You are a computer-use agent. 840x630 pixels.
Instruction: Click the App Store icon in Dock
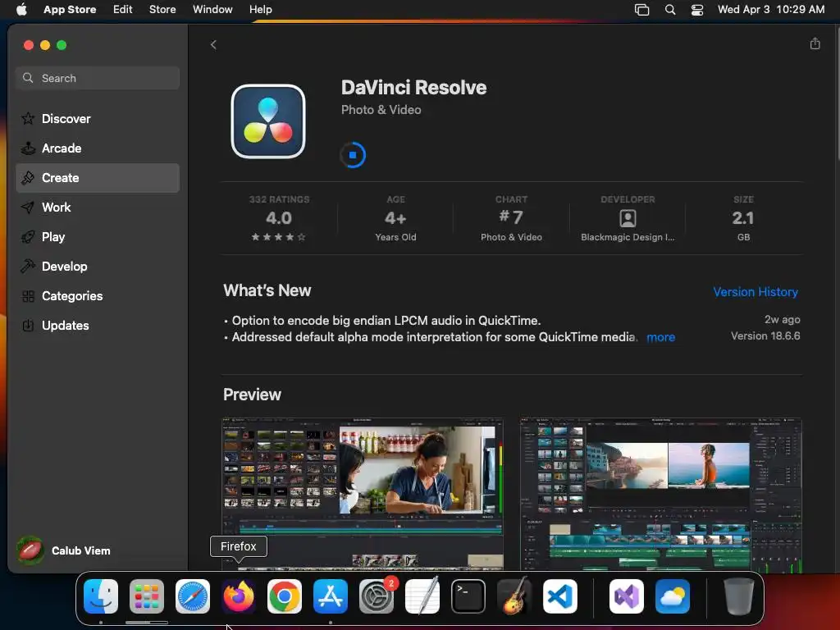[330, 596]
